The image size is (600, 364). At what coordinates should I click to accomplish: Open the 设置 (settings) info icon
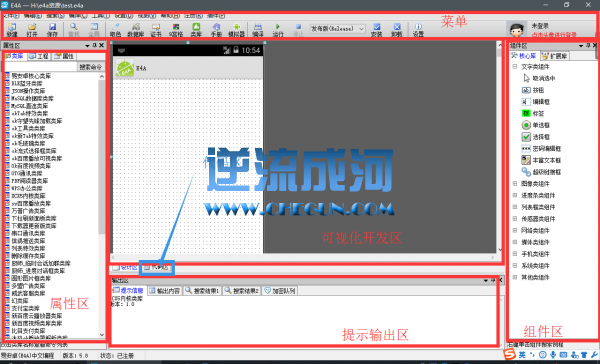coord(418,29)
